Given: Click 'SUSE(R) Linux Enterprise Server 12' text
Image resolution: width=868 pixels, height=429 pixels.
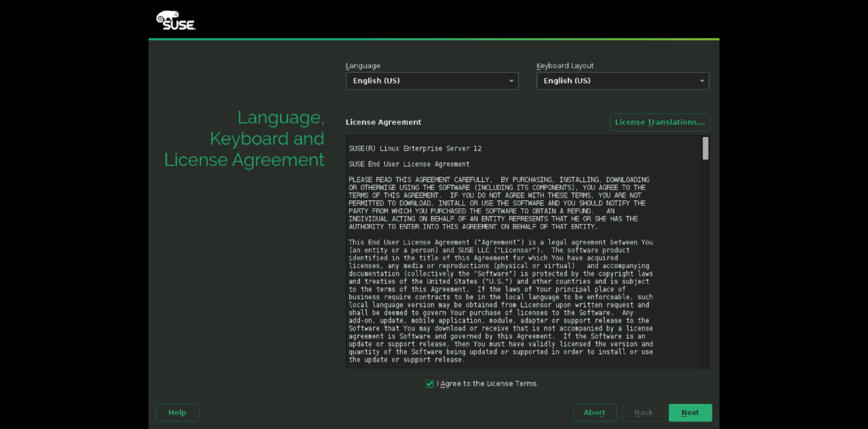Looking at the screenshot, I should point(415,149).
